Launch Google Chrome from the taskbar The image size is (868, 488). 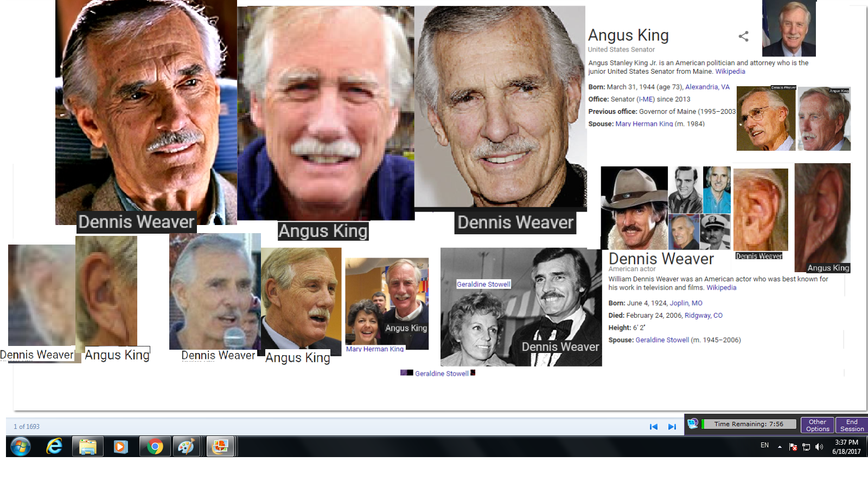[x=155, y=447]
